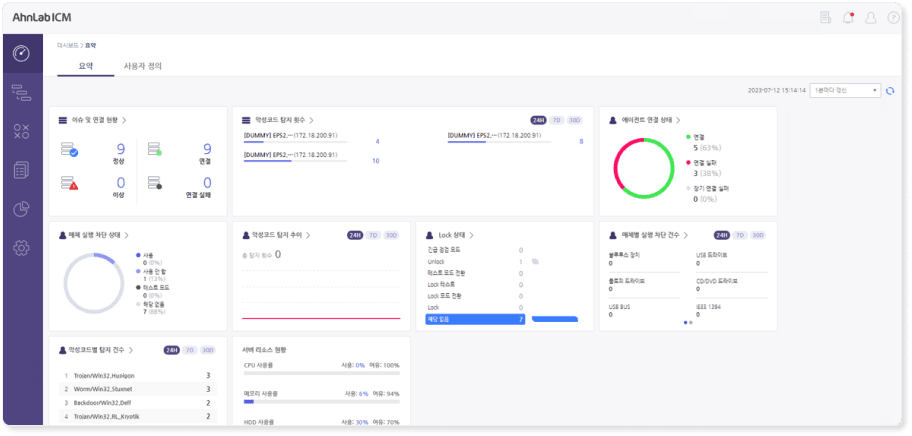
Task: Click the server icon with blue checkmark
Action: [x=69, y=149]
